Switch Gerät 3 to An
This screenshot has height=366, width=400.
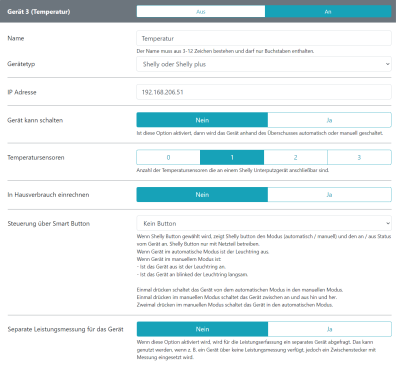pyautogui.click(x=328, y=12)
